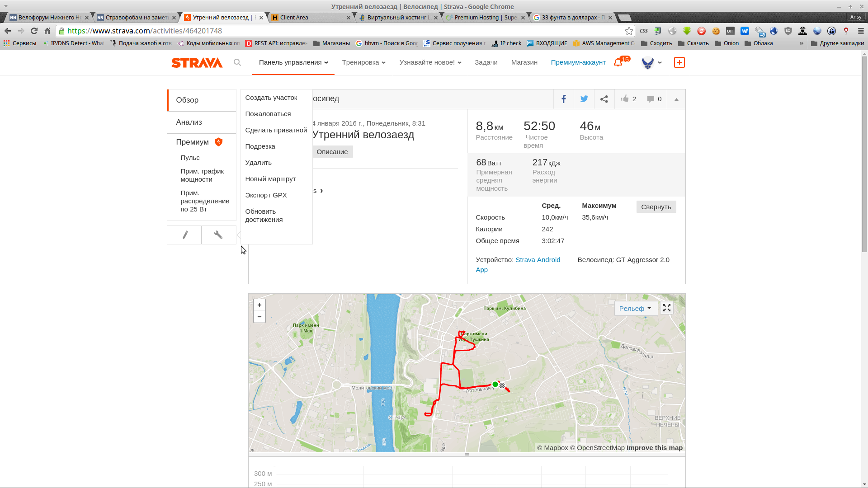Click the CSS extension icon
The width and height of the screenshot is (868, 488).
click(643, 31)
